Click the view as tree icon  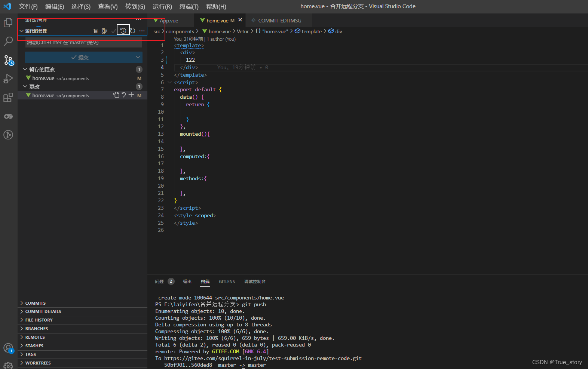click(95, 31)
